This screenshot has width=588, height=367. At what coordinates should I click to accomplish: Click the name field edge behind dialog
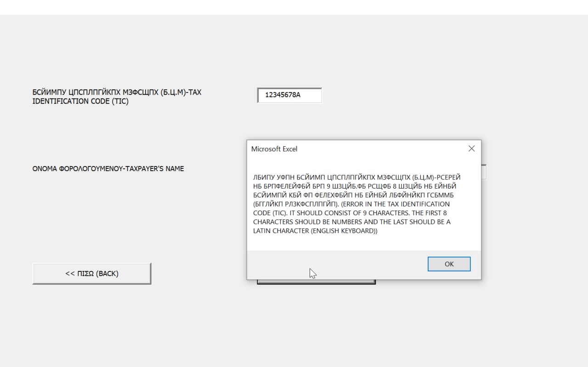coord(484,172)
